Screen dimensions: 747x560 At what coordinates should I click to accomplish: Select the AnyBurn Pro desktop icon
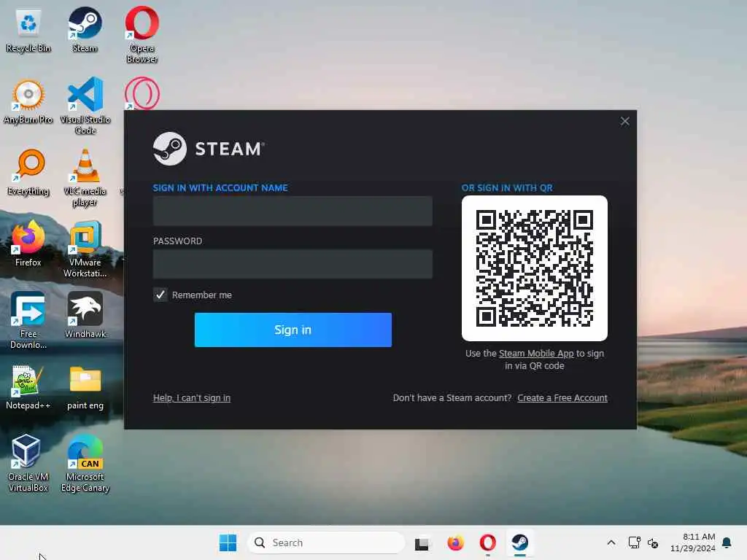click(x=28, y=101)
